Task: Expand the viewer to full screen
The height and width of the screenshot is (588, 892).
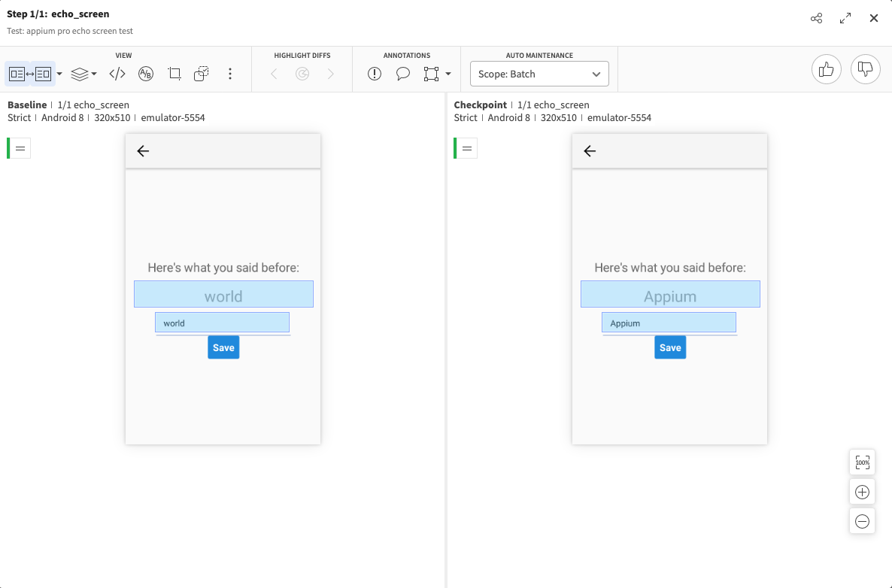Action: pyautogui.click(x=845, y=18)
